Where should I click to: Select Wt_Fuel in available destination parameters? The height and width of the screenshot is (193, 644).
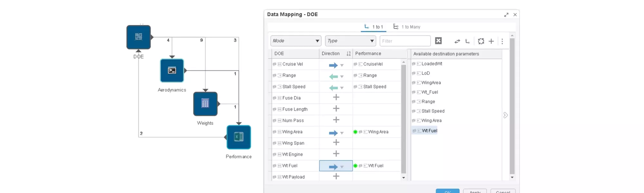click(430, 92)
